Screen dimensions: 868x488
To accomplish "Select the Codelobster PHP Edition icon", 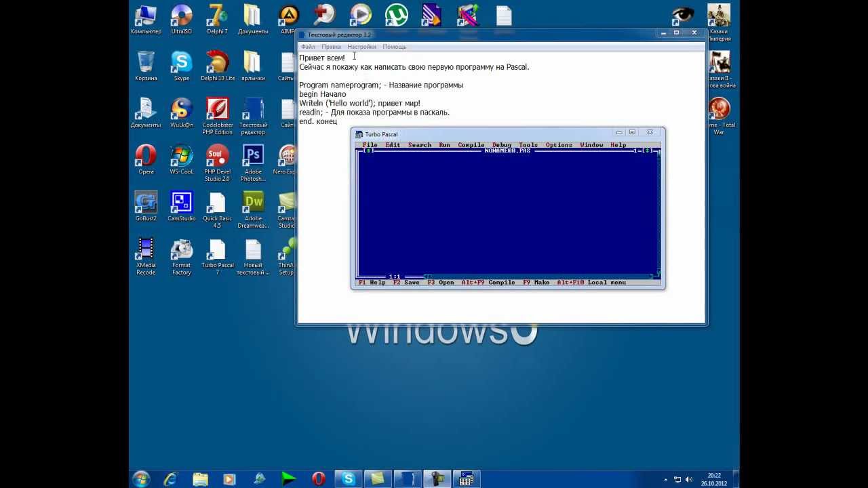I will pos(217,116).
